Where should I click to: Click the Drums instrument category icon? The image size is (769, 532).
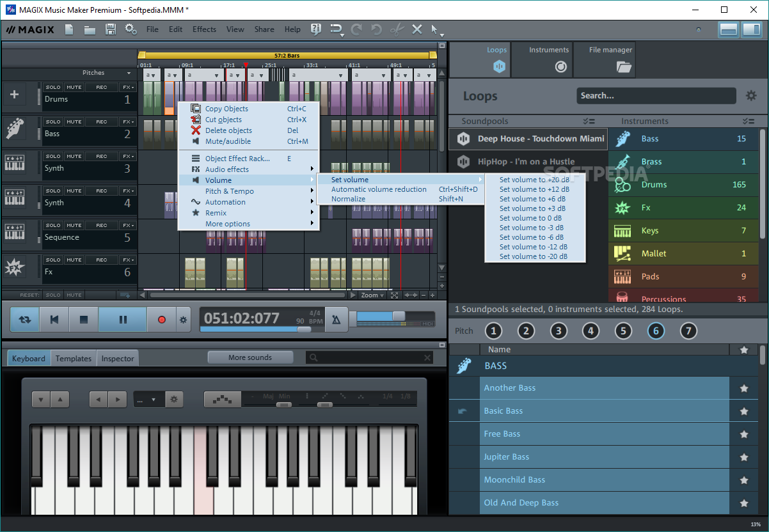pyautogui.click(x=622, y=185)
